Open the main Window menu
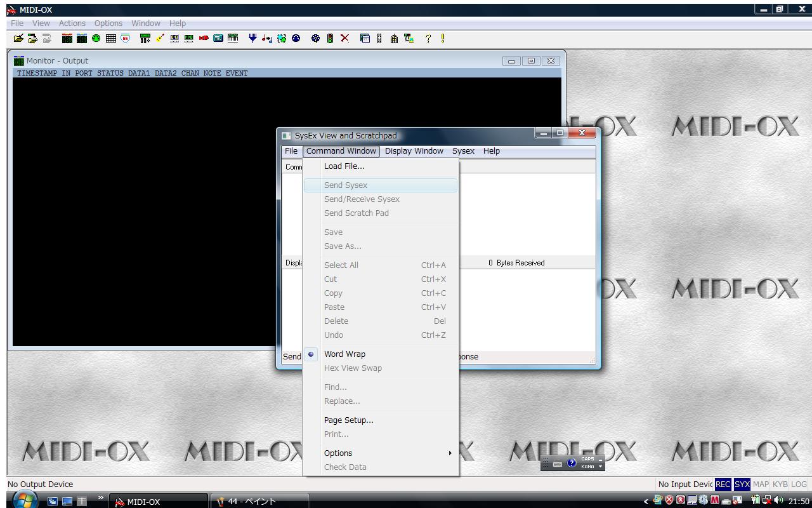The width and height of the screenshot is (812, 508). pos(146,23)
